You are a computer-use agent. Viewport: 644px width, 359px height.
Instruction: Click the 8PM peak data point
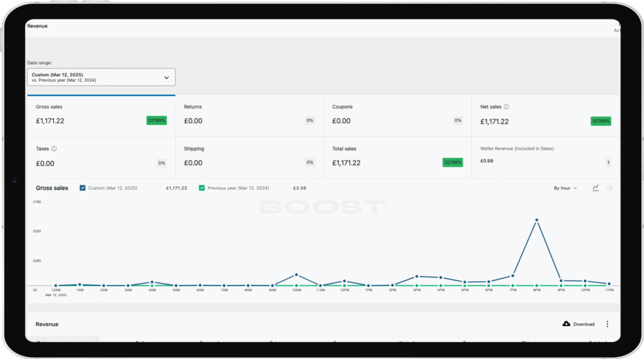point(537,220)
